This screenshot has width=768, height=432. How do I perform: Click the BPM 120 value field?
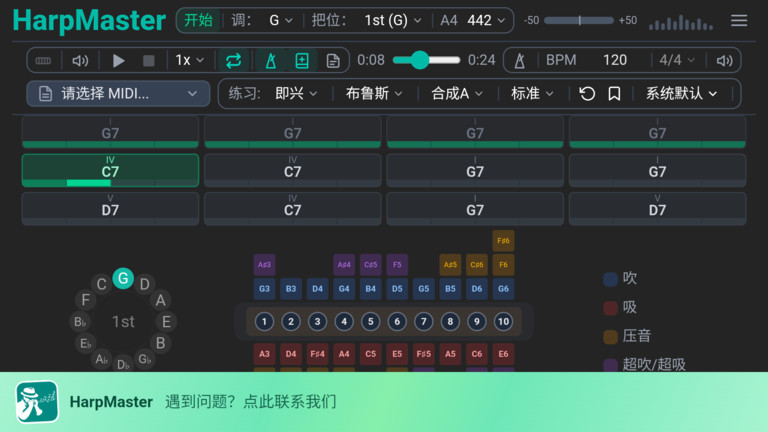coord(615,61)
